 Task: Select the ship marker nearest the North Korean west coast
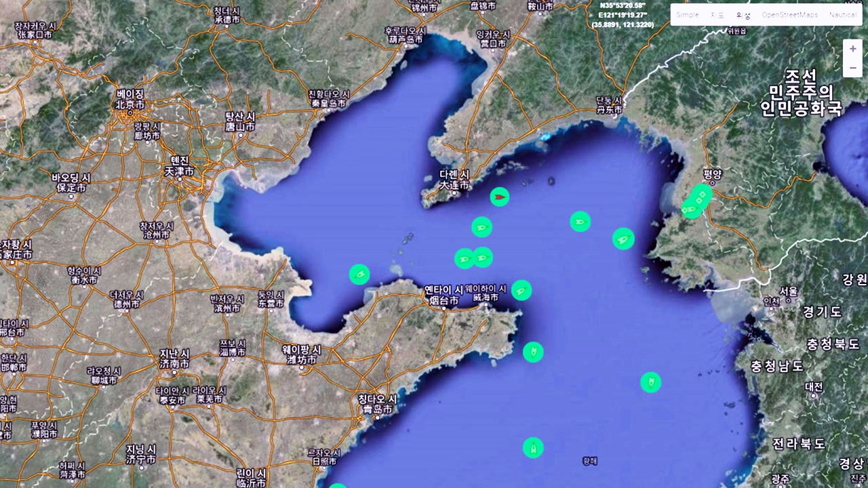[x=623, y=239]
